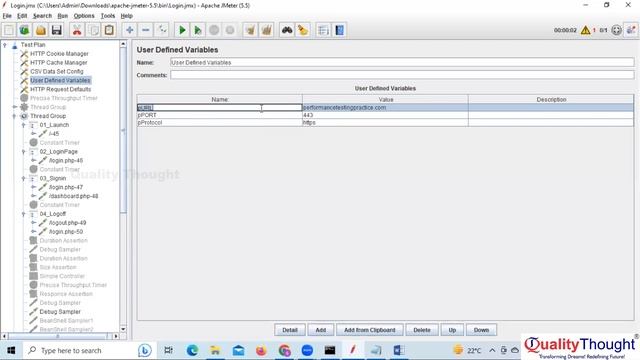
Task: Click the Comments input field
Action: [x=402, y=75]
